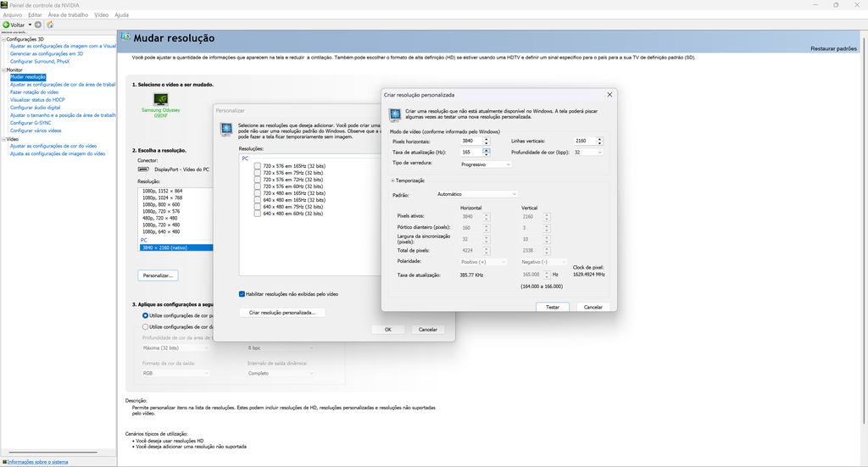Collapse the Temporização section
Viewport: 868px width, 467px height.
[392, 181]
